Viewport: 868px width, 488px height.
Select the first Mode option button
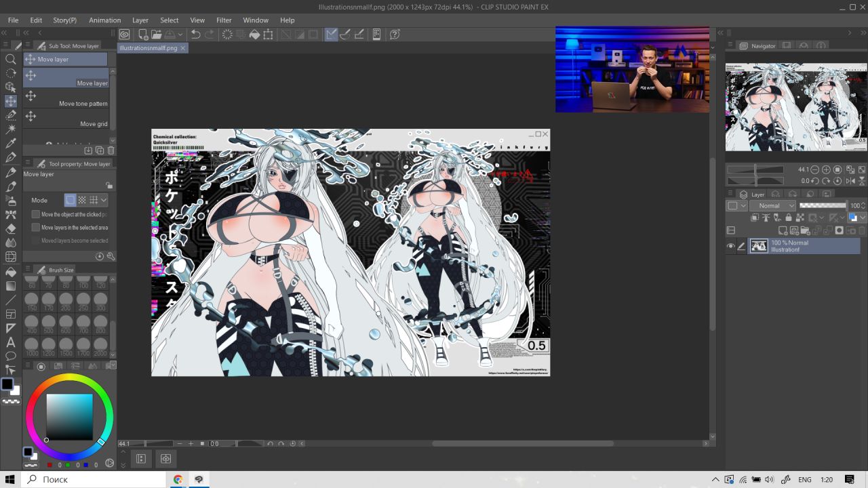(71, 201)
